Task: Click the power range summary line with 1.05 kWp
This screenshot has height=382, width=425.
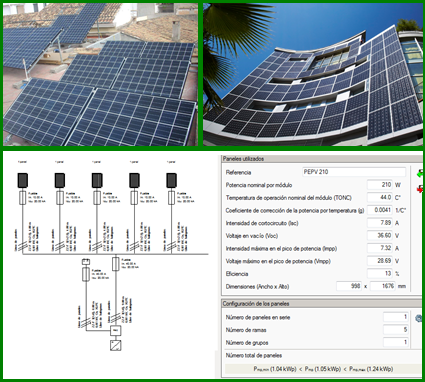Action: click(x=323, y=369)
